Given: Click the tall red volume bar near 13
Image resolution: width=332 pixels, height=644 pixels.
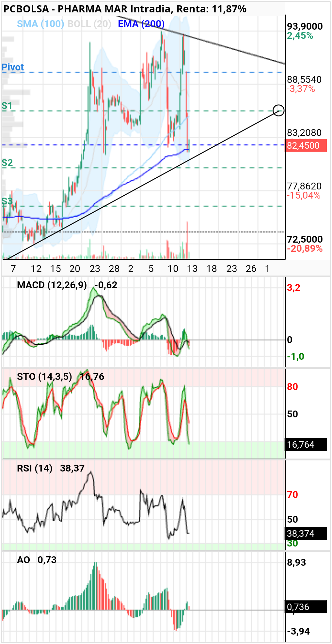Looking at the screenshot, I should (x=187, y=240).
